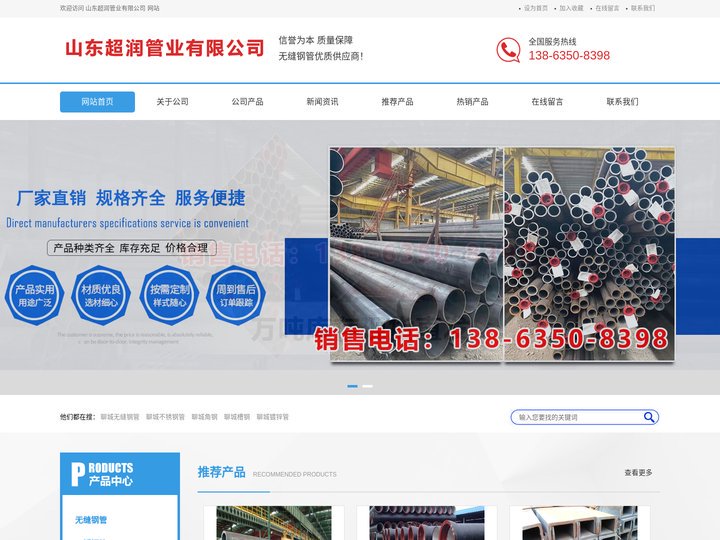Open third recommended product square tube thumbnail
The height and width of the screenshot is (540, 720).
(x=579, y=523)
